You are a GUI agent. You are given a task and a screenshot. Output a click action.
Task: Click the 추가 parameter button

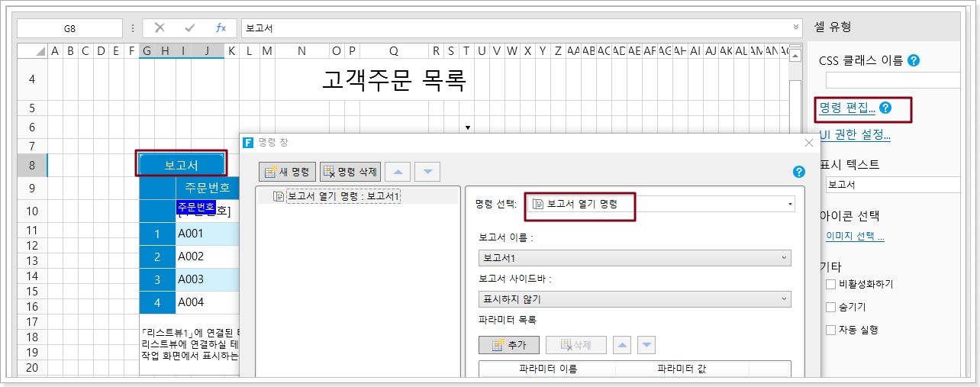tap(508, 346)
